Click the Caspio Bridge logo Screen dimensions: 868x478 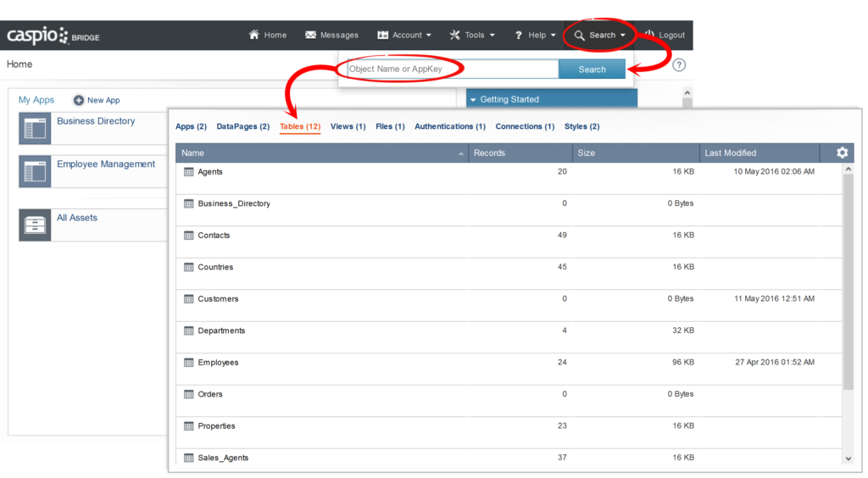(53, 36)
